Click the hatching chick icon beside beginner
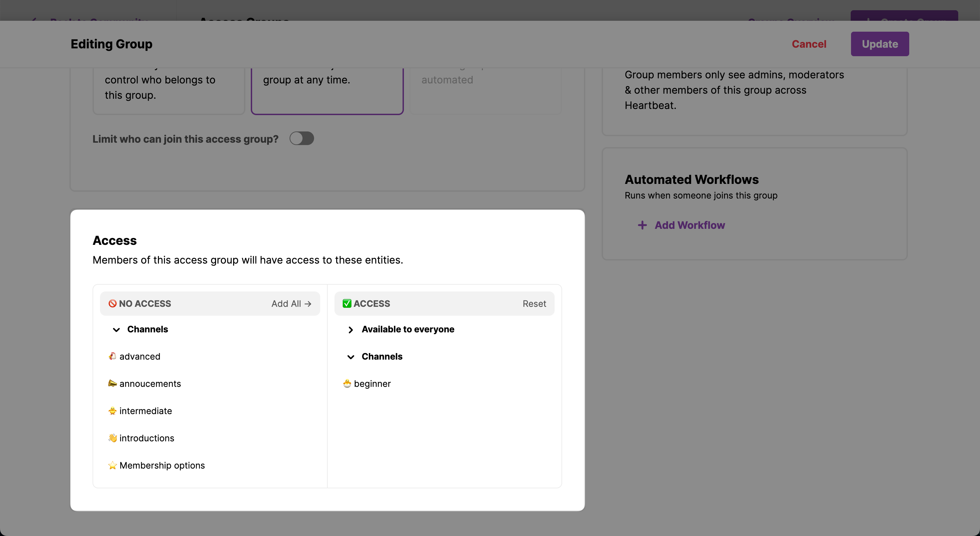Image resolution: width=980 pixels, height=536 pixels. (347, 383)
